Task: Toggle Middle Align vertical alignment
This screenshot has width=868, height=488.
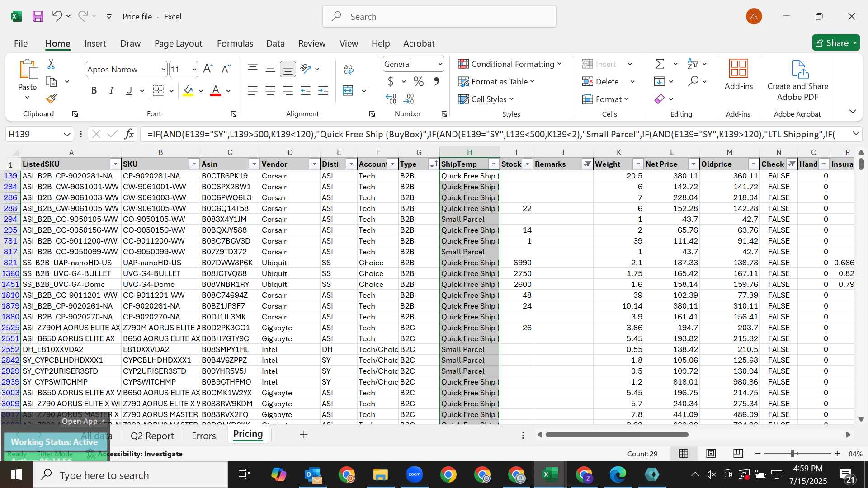Action: [x=270, y=69]
